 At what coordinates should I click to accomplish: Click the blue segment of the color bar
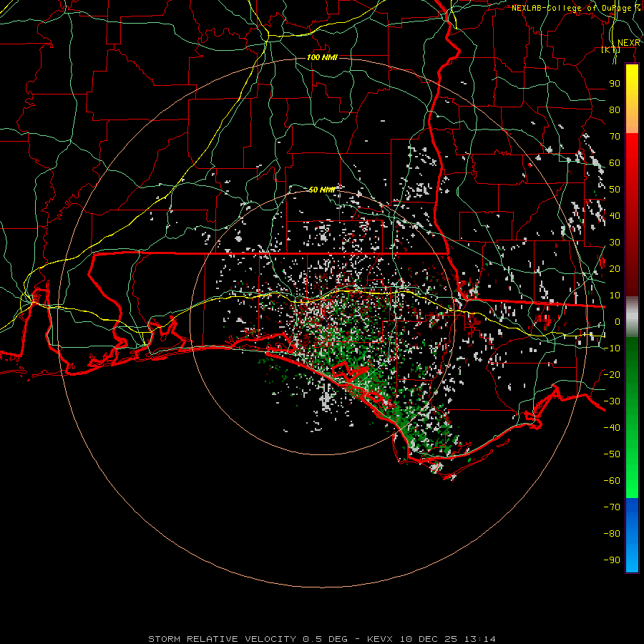[x=632, y=535]
